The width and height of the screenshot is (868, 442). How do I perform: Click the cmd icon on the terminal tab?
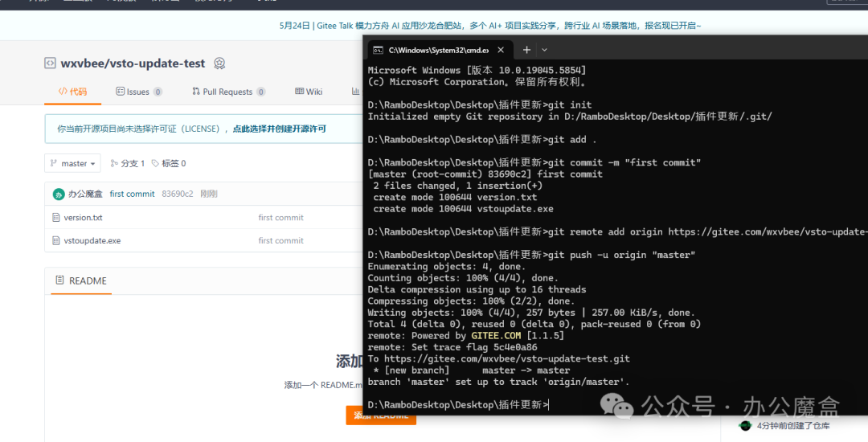[378, 50]
